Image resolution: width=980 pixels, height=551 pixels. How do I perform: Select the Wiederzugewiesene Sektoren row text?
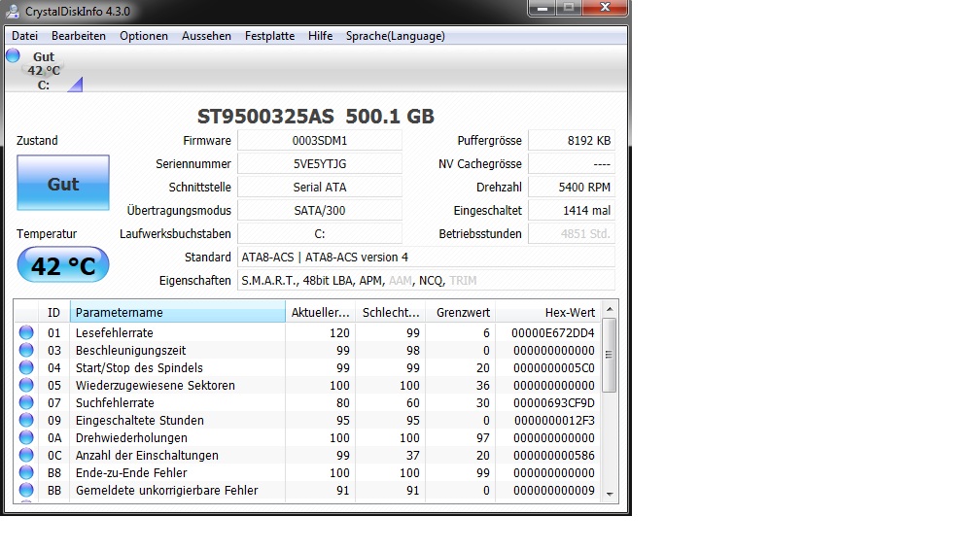156,386
